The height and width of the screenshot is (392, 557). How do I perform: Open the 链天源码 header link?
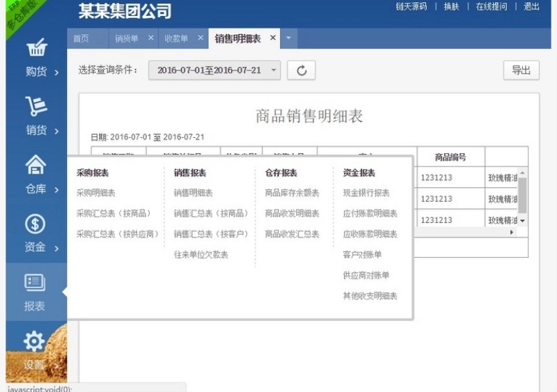411,6
